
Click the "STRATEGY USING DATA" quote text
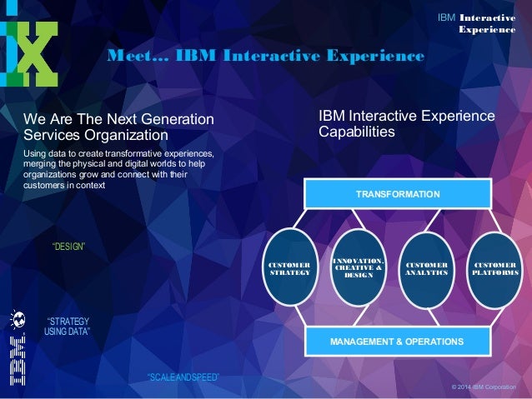pyautogui.click(x=68, y=327)
